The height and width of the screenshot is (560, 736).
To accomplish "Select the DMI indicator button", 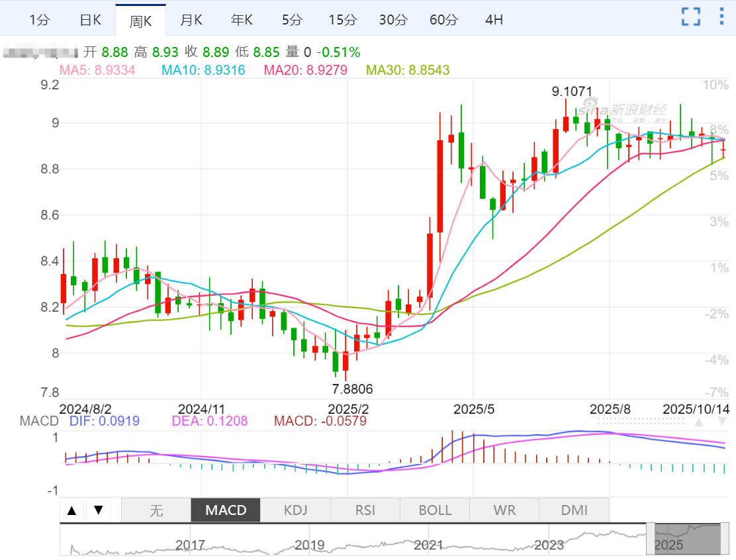I will 574,510.
